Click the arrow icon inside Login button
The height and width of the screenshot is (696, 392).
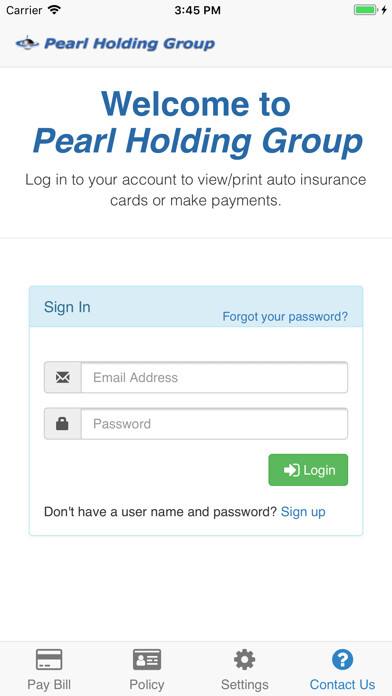pyautogui.click(x=292, y=470)
